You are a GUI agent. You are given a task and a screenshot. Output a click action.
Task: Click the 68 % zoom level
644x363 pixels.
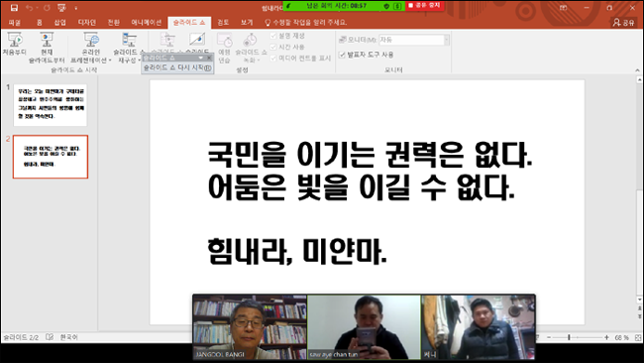click(621, 337)
